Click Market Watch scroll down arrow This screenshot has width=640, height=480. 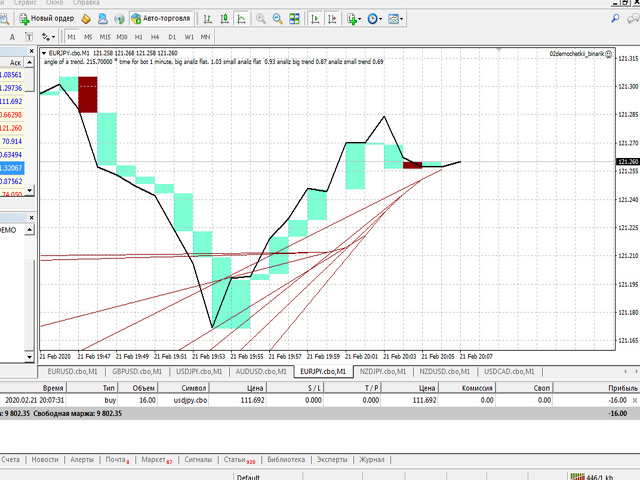coord(29,191)
